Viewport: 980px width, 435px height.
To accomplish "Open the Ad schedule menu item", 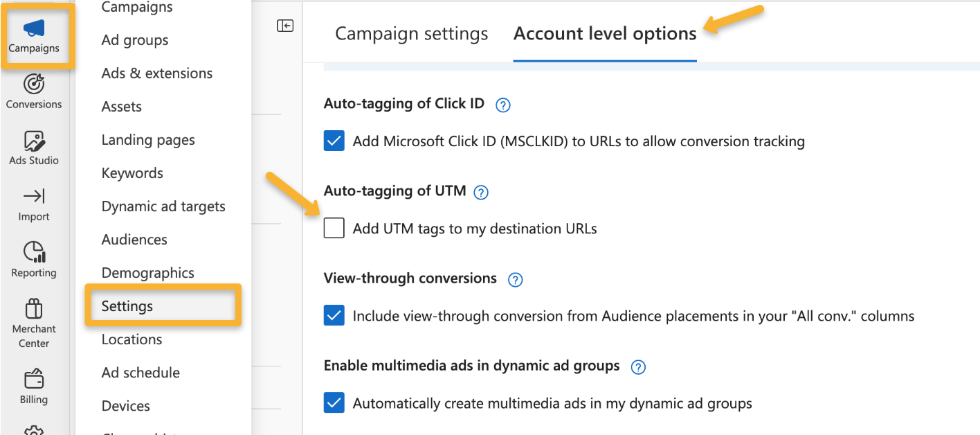I will coord(140,373).
